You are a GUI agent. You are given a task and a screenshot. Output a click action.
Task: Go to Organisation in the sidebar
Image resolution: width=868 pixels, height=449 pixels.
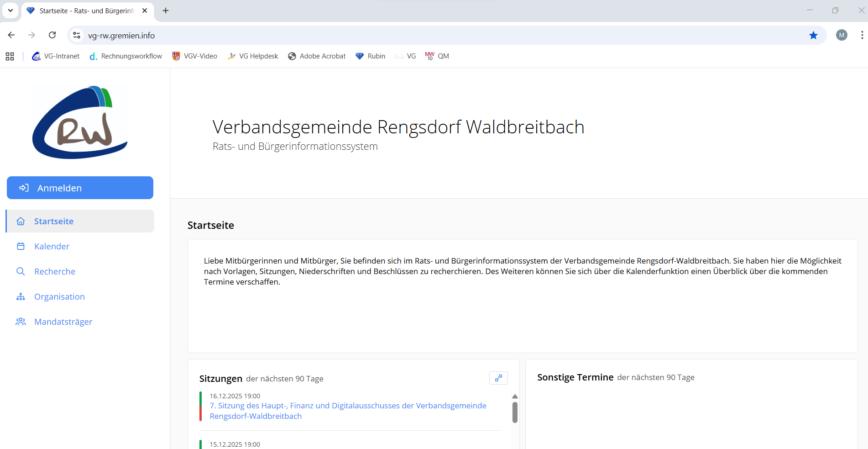click(59, 296)
